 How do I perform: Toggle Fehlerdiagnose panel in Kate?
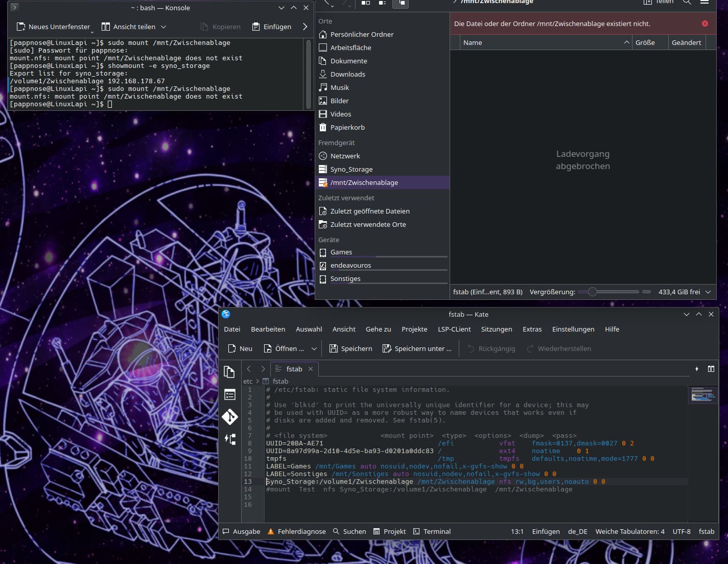click(x=297, y=531)
